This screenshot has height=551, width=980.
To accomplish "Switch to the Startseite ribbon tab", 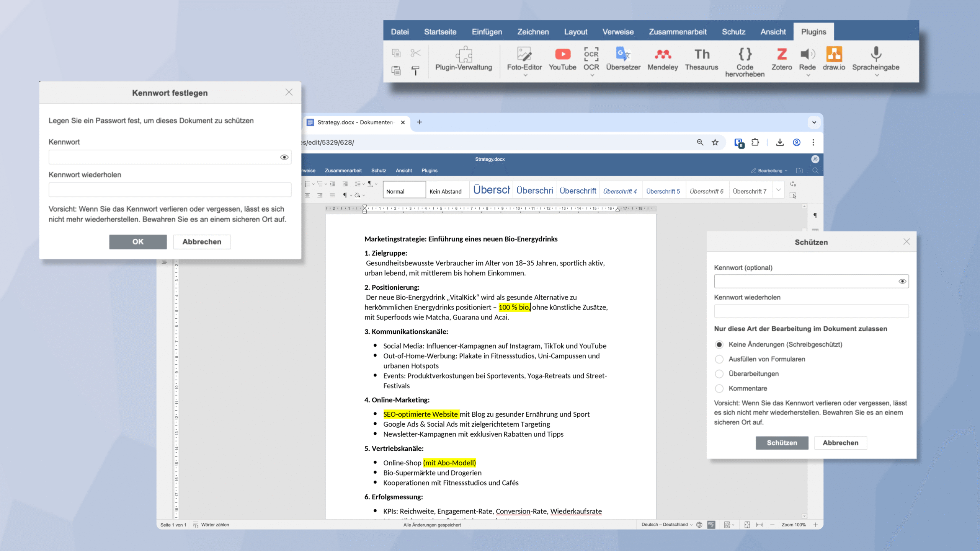I will coord(440,32).
